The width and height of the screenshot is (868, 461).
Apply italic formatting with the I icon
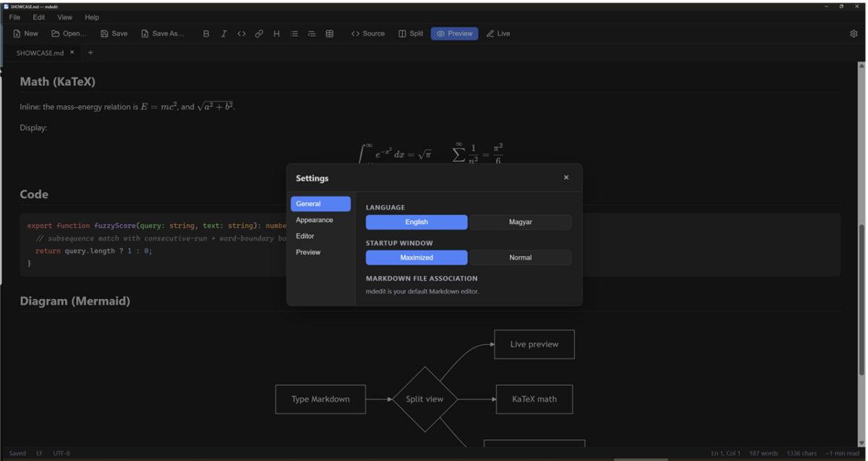point(224,33)
